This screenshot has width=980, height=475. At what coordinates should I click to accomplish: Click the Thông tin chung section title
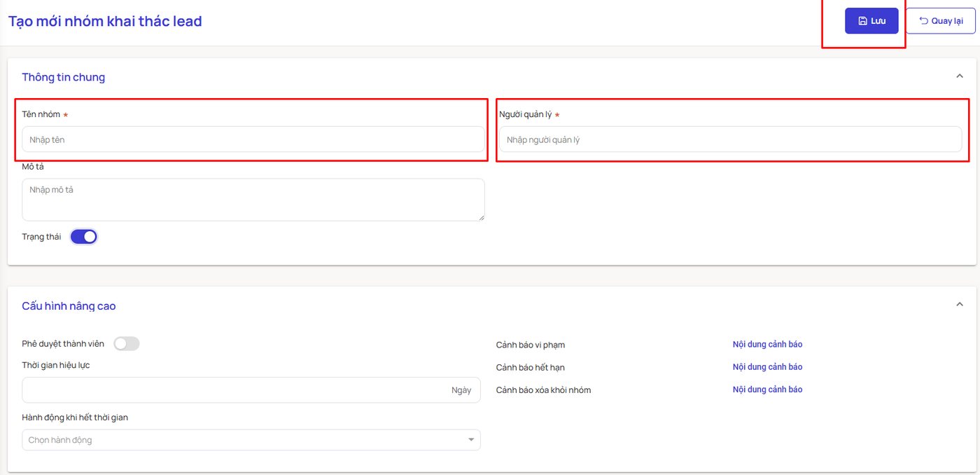(x=64, y=77)
